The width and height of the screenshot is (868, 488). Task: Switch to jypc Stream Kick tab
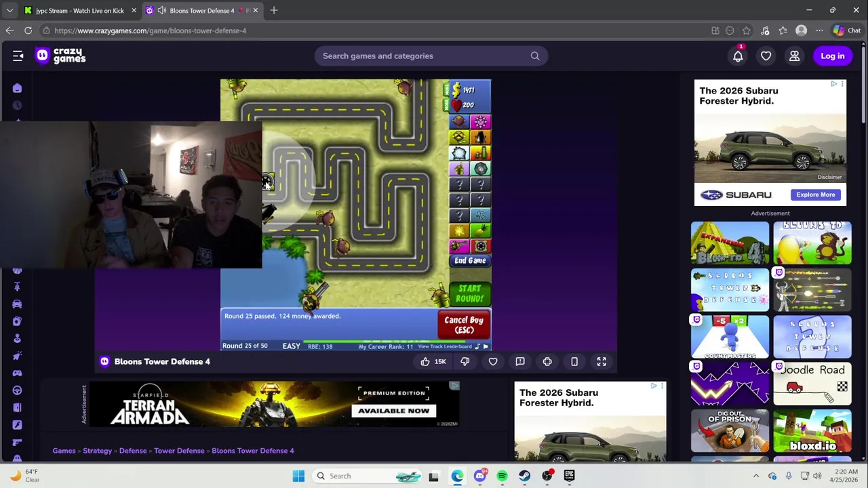[x=79, y=11]
